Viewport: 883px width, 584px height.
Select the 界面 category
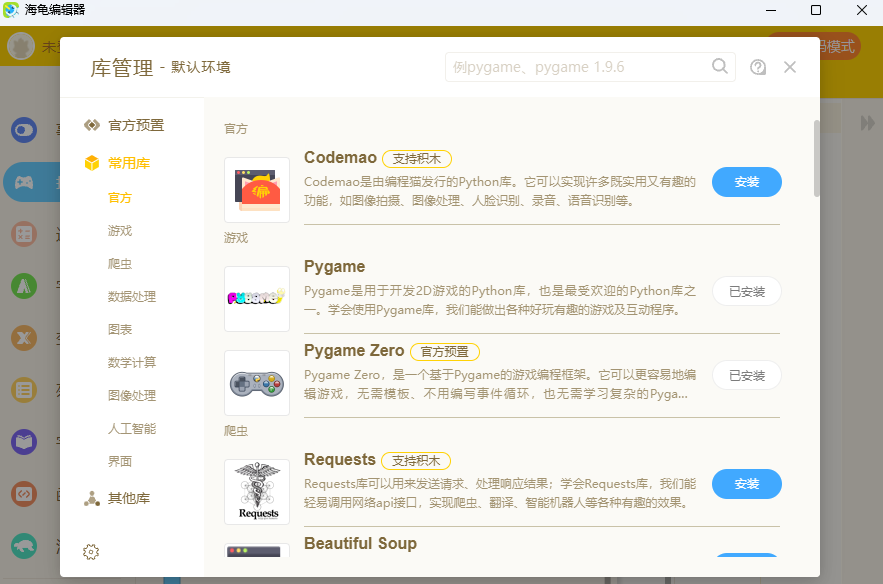click(x=120, y=462)
